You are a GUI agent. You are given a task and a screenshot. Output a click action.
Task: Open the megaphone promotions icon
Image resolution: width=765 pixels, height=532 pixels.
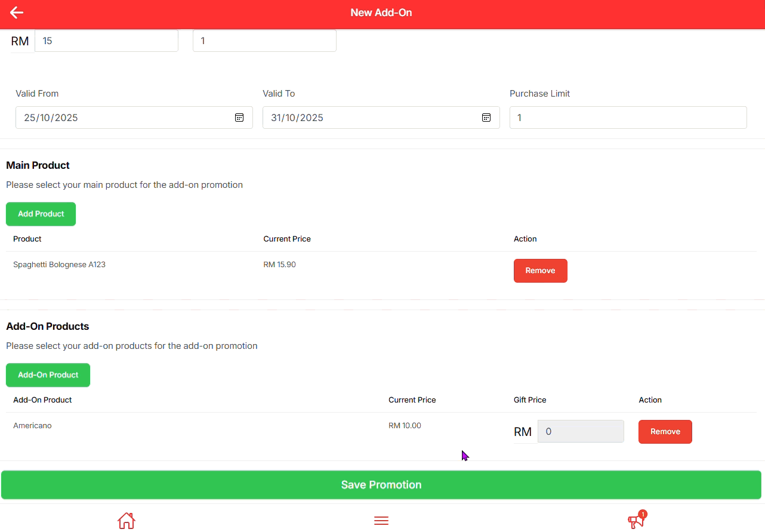pyautogui.click(x=636, y=521)
